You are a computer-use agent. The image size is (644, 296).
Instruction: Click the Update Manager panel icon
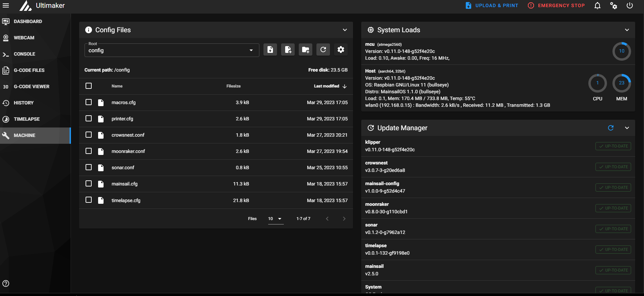tap(371, 128)
